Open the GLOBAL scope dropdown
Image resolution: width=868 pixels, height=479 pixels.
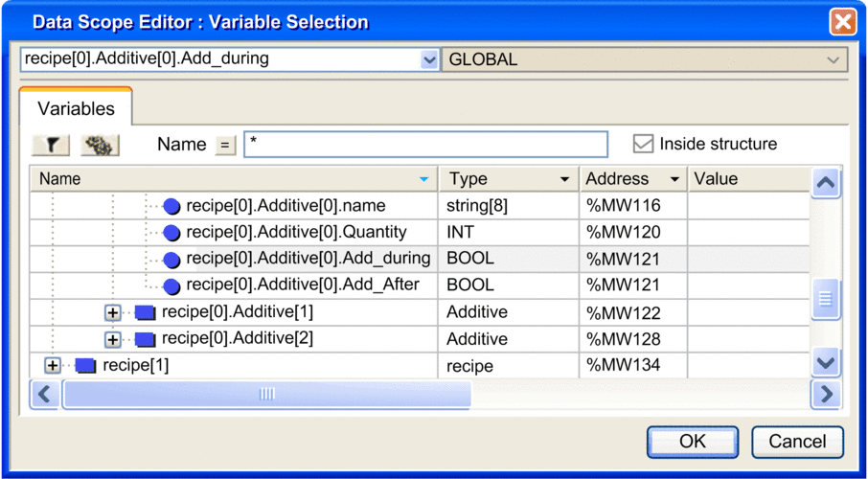833,59
